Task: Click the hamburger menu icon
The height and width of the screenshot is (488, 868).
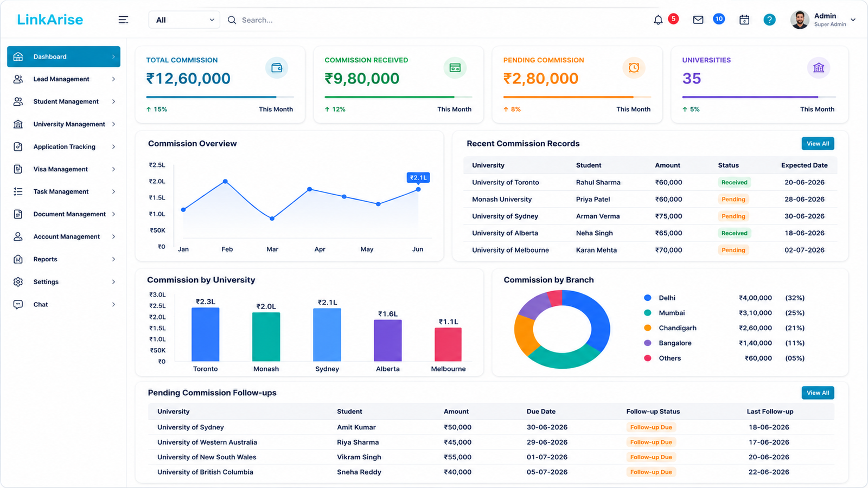Action: click(123, 20)
